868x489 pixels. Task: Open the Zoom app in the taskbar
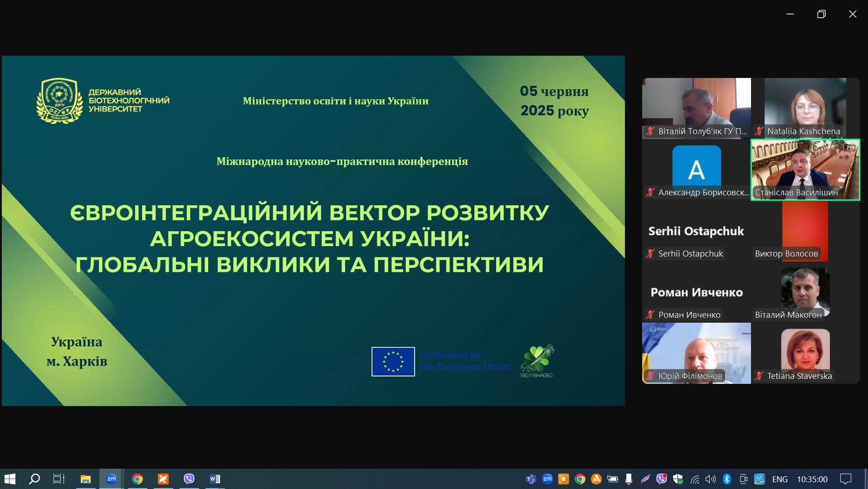(111, 479)
